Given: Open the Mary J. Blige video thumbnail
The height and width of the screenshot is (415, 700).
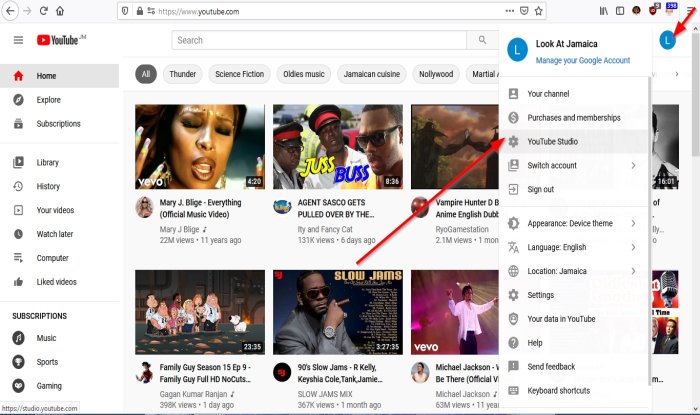Looking at the screenshot, I should coord(199,146).
